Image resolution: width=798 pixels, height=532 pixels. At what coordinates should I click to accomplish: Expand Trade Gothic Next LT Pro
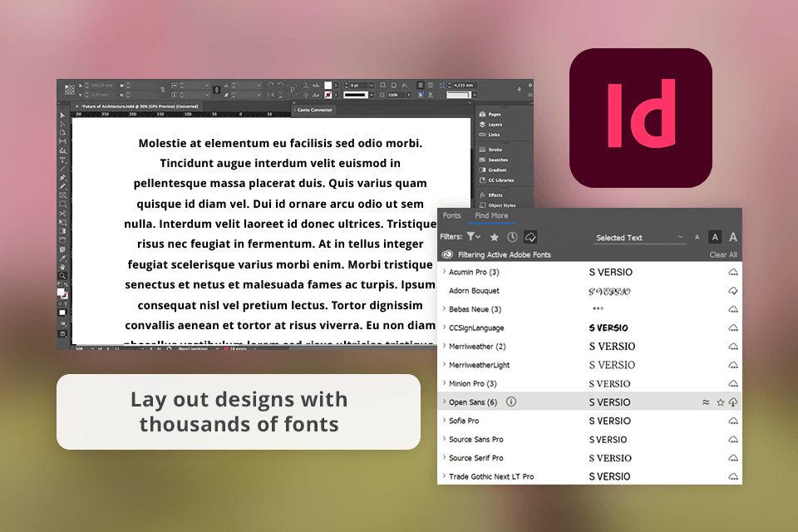pos(444,476)
